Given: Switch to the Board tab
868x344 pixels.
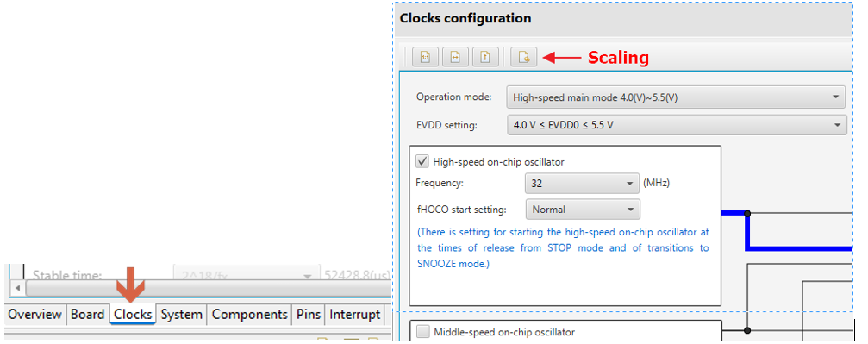Looking at the screenshot, I should click(x=87, y=315).
